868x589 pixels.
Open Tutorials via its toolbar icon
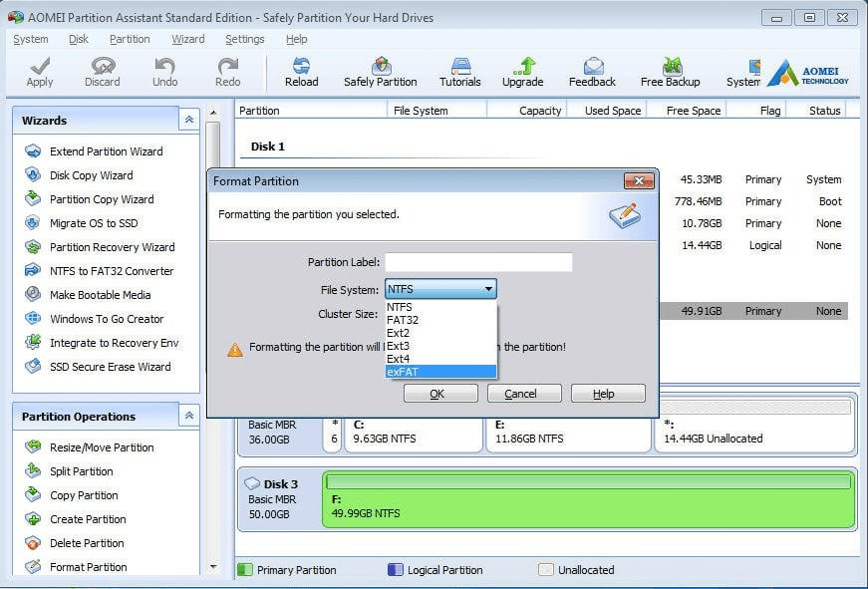tap(459, 70)
